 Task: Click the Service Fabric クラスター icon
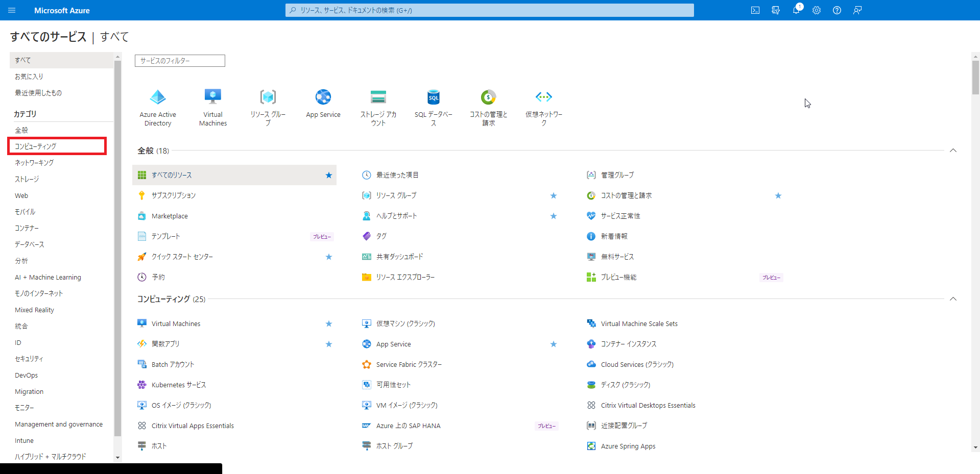point(367,364)
